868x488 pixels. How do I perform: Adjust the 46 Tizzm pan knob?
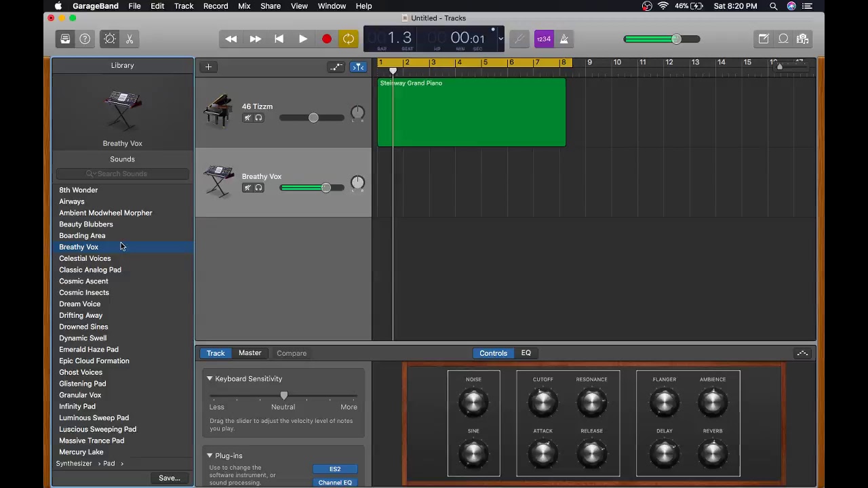pyautogui.click(x=357, y=113)
